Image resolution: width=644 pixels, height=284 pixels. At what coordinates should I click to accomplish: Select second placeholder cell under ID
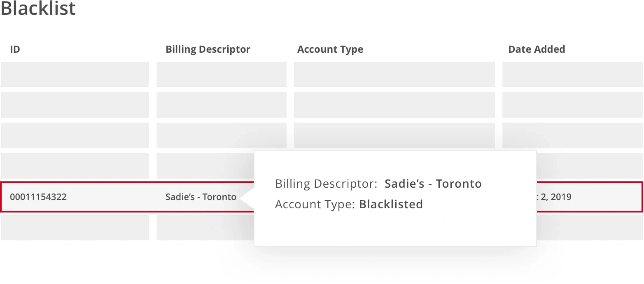point(75,105)
